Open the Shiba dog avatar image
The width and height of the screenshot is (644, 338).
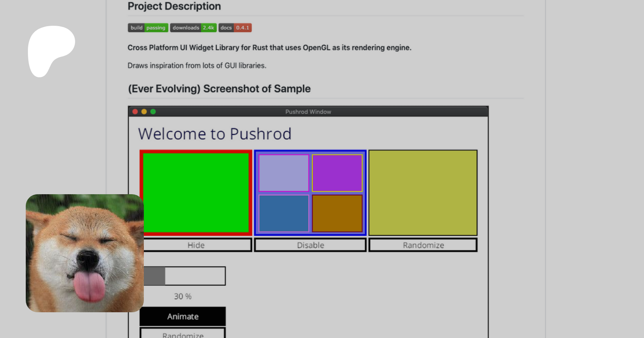tap(85, 253)
